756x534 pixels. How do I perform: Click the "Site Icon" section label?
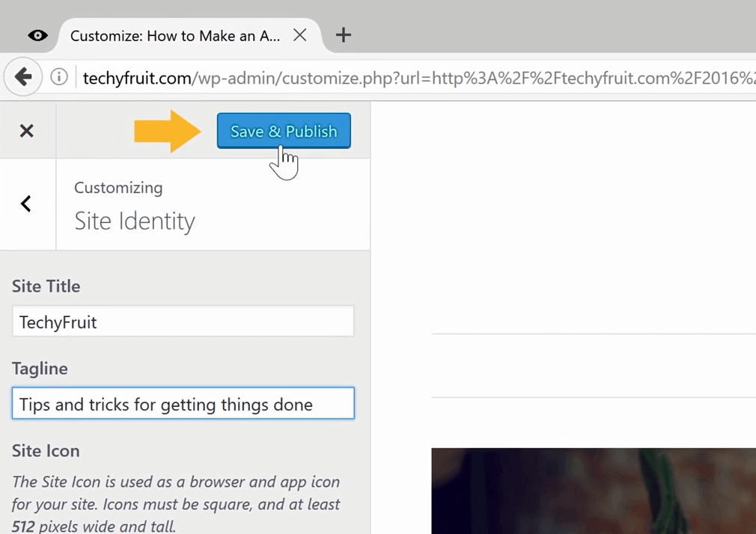click(x=46, y=451)
